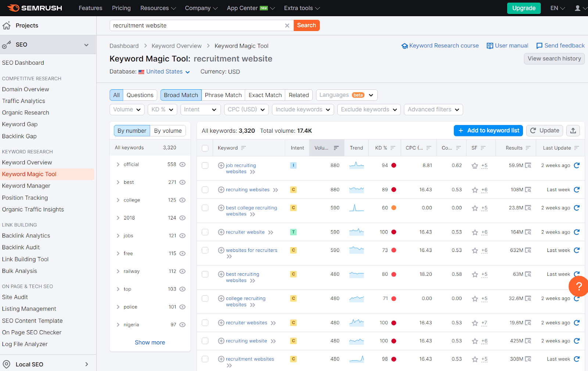Image resolution: width=588 pixels, height=371 pixels.
Task: Check the checkbox next to websites for recruiters
Action: point(205,250)
